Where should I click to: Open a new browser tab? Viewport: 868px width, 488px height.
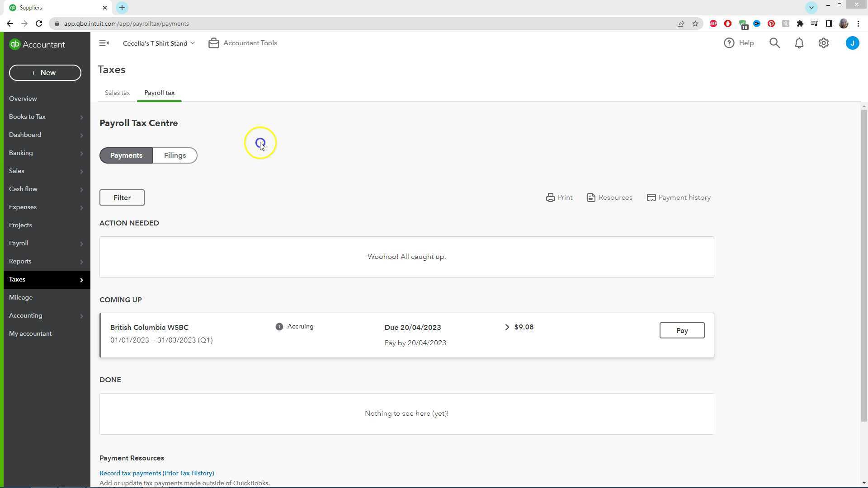coord(122,8)
